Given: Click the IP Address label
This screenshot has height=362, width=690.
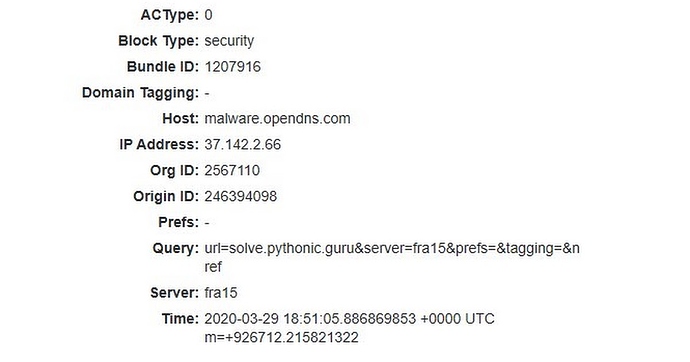Looking at the screenshot, I should (x=159, y=145).
